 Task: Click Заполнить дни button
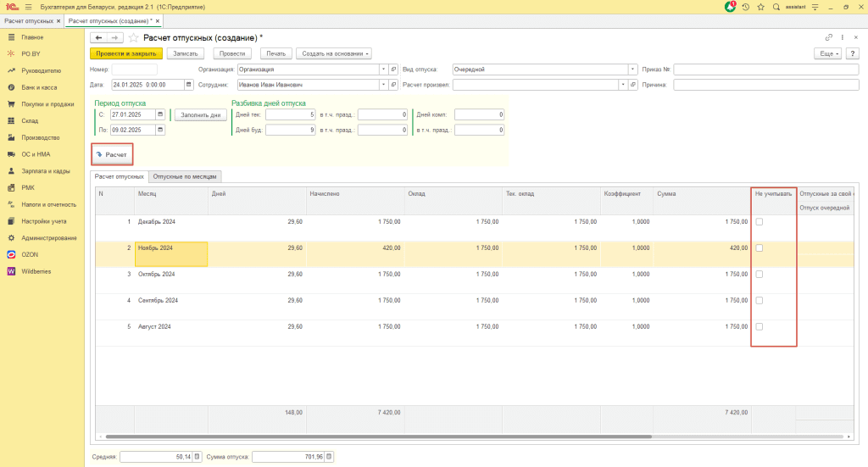click(200, 115)
